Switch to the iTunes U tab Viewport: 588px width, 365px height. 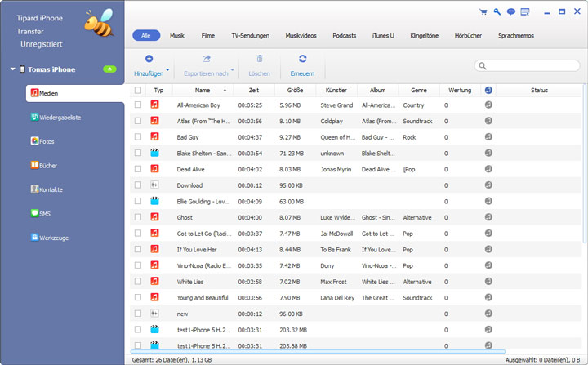[x=383, y=36]
